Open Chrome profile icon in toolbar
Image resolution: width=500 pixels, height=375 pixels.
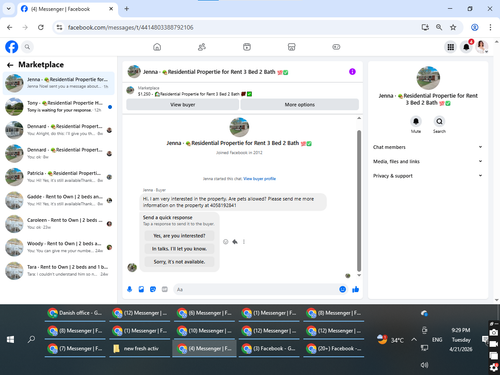[475, 27]
